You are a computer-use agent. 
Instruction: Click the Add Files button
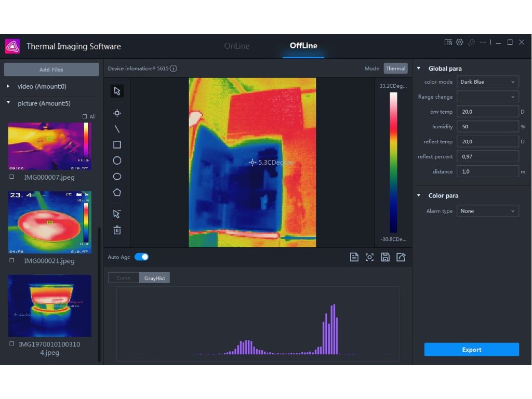[51, 70]
